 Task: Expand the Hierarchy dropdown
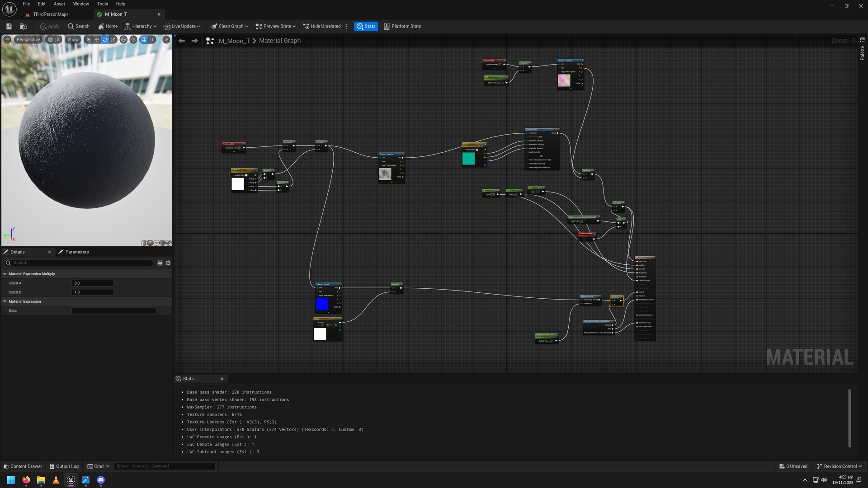140,26
